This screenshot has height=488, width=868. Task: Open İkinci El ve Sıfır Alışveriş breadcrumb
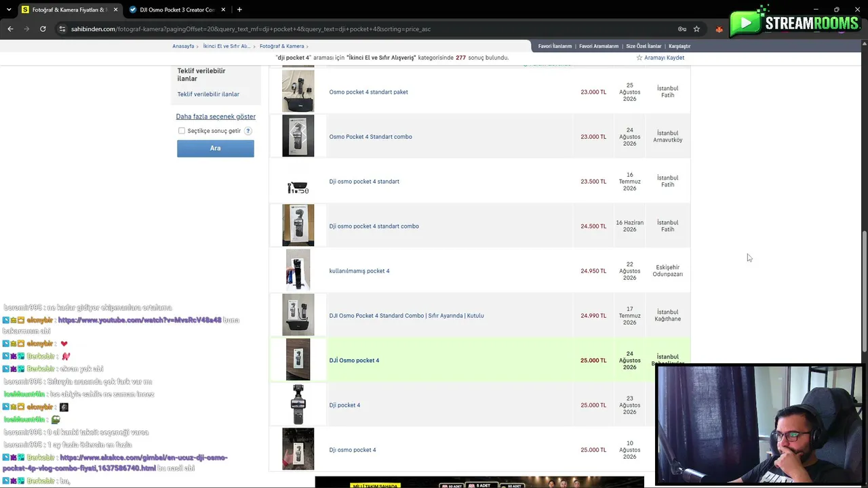coord(226,46)
